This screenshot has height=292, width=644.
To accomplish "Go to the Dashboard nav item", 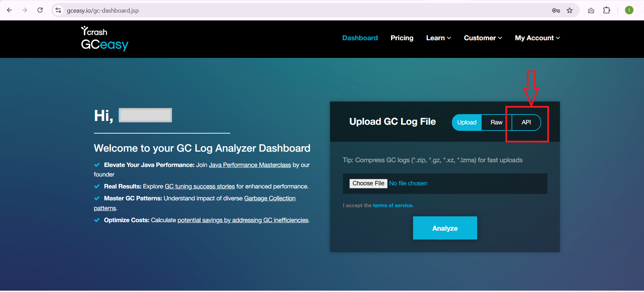I will pyautogui.click(x=360, y=38).
